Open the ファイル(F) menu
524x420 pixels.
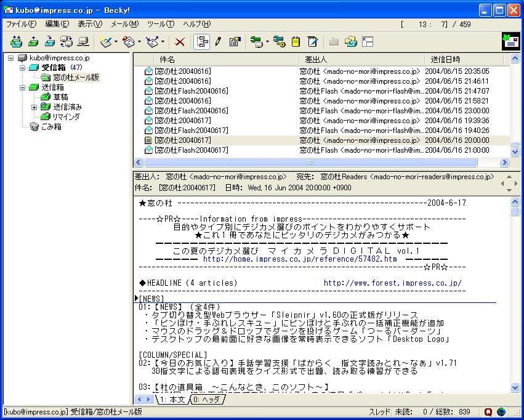(x=22, y=24)
